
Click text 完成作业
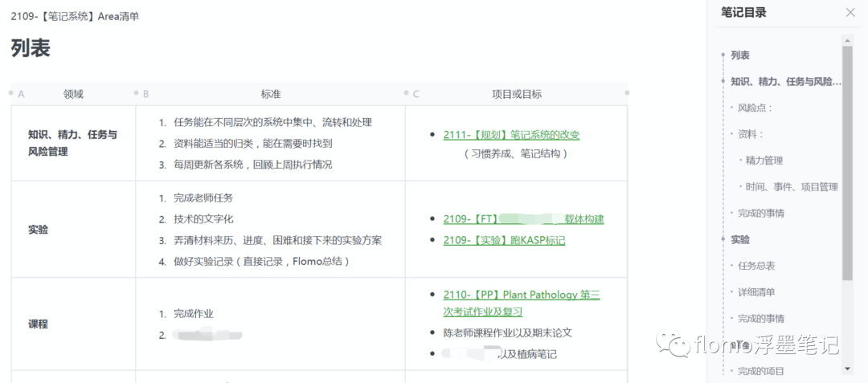click(193, 314)
